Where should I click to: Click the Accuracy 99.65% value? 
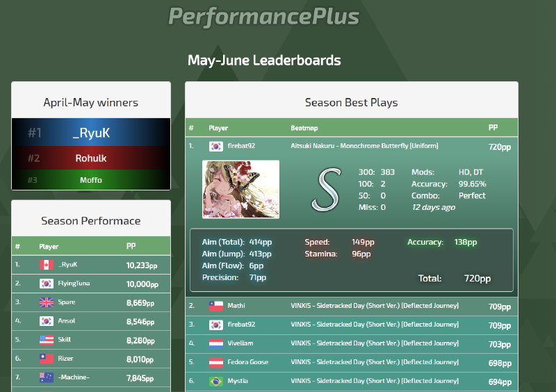[473, 184]
